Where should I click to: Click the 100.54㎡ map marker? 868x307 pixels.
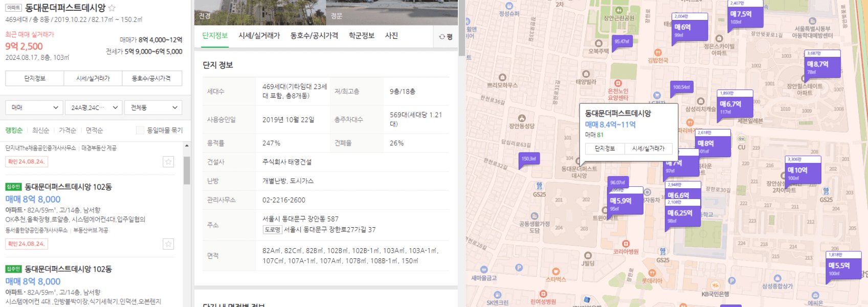(x=681, y=87)
